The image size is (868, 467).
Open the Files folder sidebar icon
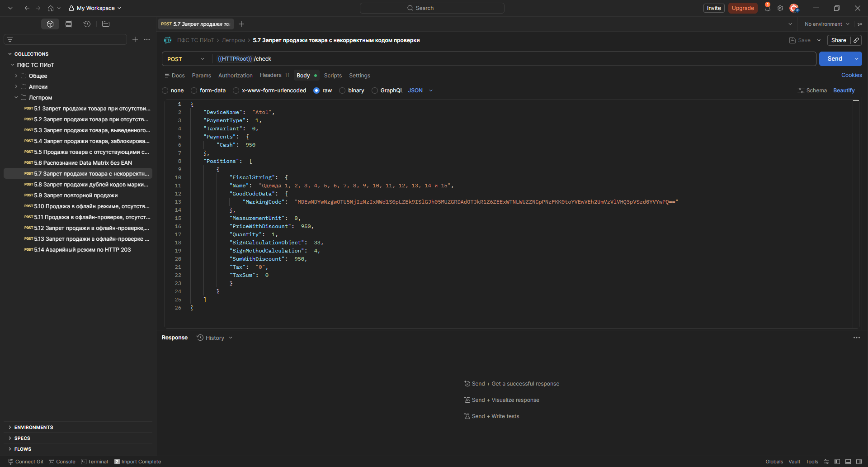pos(106,24)
